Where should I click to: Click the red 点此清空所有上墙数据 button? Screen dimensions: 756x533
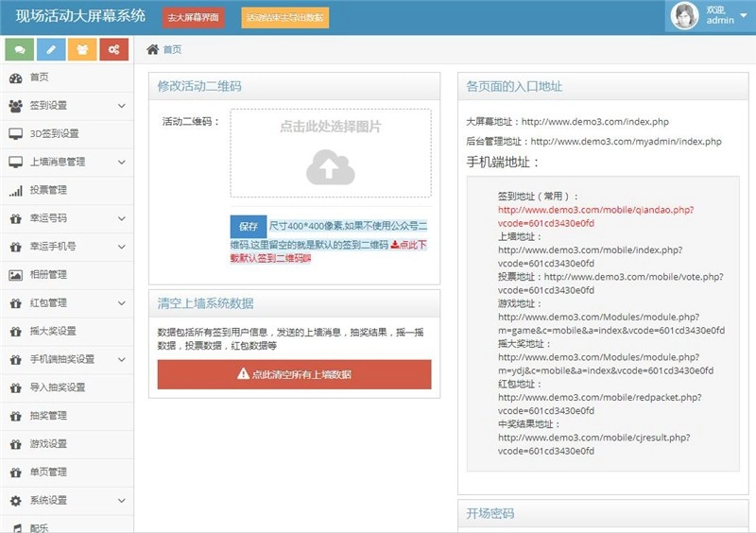tap(294, 374)
